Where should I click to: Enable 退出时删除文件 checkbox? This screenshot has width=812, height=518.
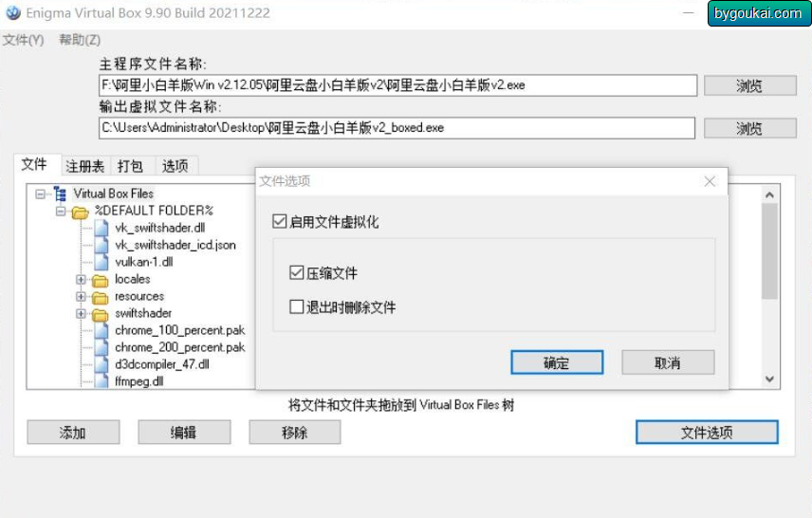click(x=296, y=306)
